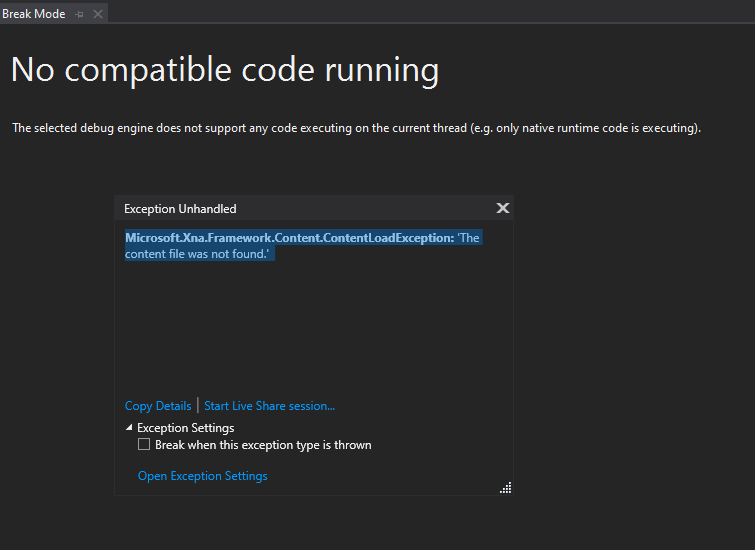This screenshot has height=550, width=755.
Task: Pin the Break Mode tab
Action: pos(79,14)
